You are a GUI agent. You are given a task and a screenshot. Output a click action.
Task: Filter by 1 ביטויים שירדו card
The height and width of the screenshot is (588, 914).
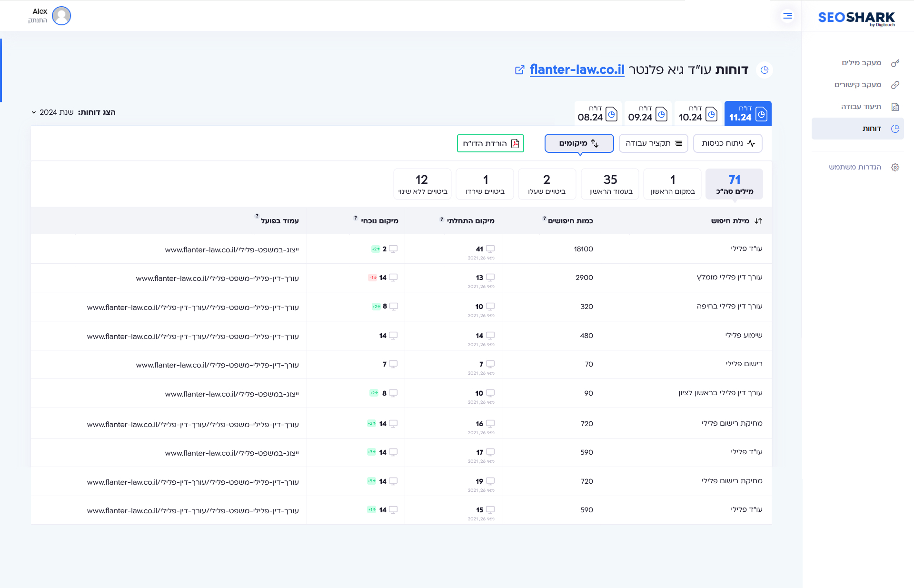point(485,184)
